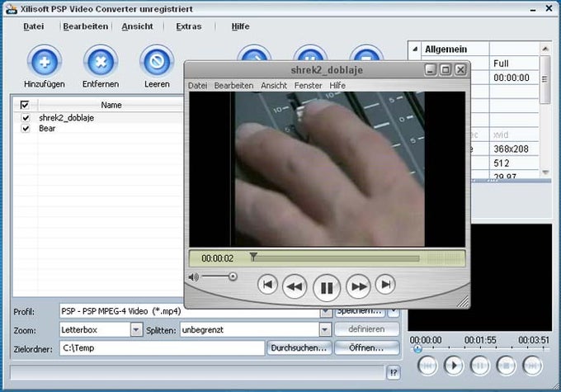
Task: Click the next button in Xilisoft preview
Action: pos(532,366)
